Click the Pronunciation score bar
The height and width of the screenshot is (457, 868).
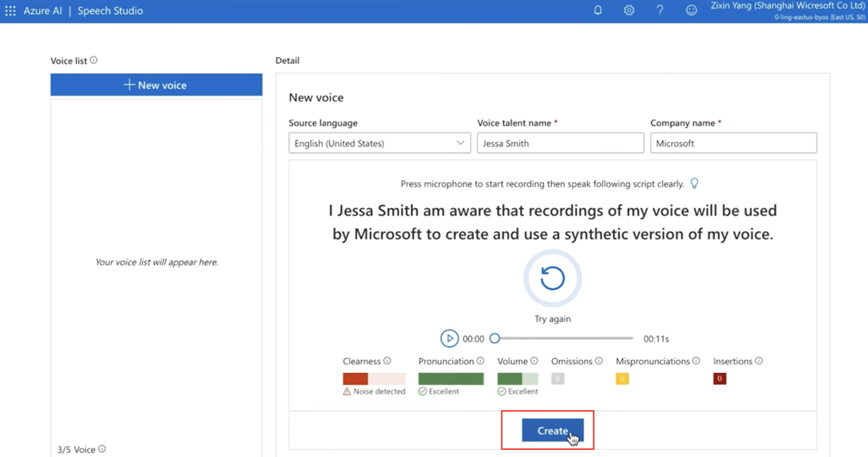451,379
